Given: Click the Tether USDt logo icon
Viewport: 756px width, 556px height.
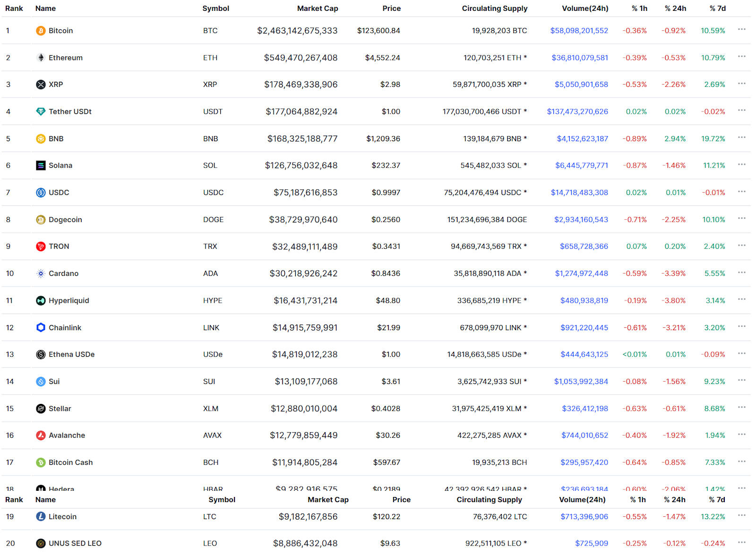Looking at the screenshot, I should coord(41,111).
